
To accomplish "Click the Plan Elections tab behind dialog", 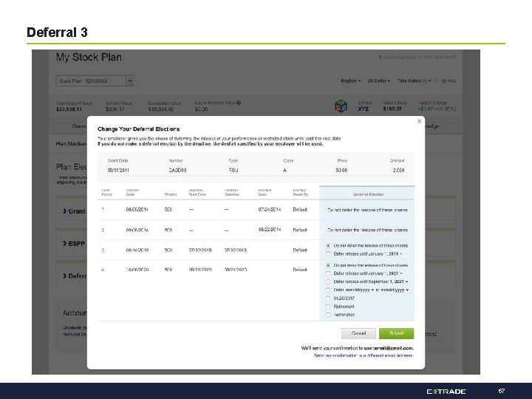I will point(71,144).
